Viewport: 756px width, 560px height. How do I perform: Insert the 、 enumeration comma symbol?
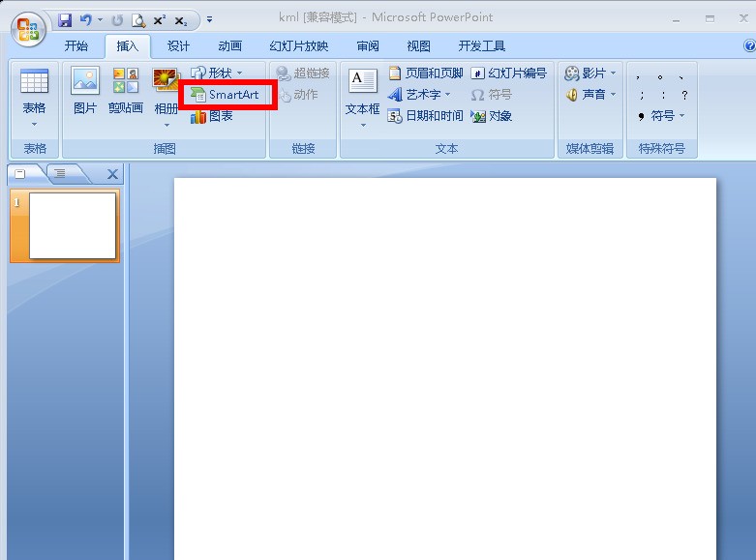[680, 77]
